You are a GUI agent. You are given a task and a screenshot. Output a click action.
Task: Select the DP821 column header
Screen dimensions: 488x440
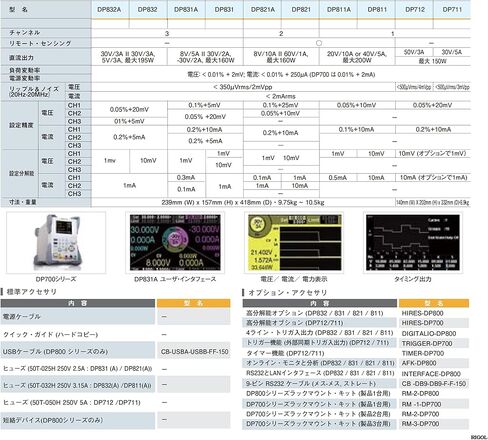[301, 9]
